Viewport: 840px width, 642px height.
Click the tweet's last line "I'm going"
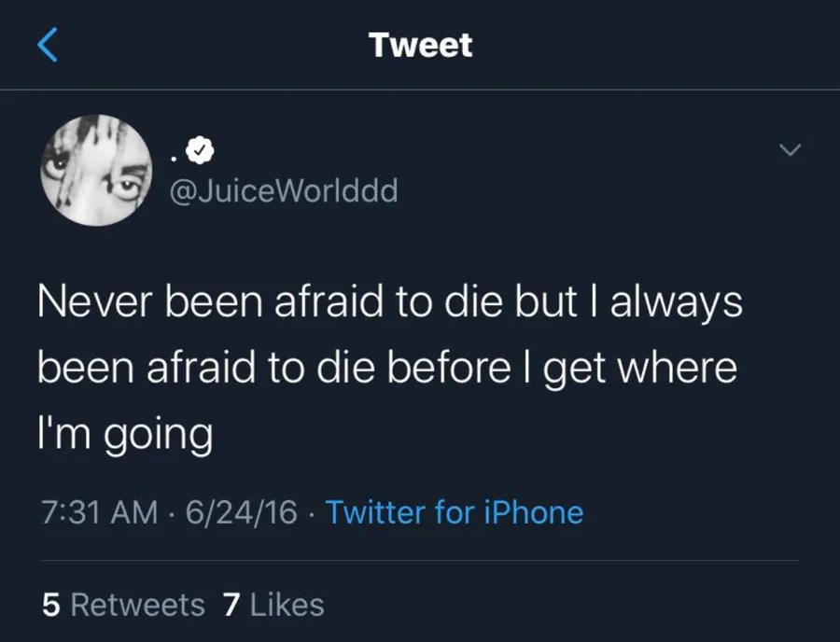click(x=125, y=434)
